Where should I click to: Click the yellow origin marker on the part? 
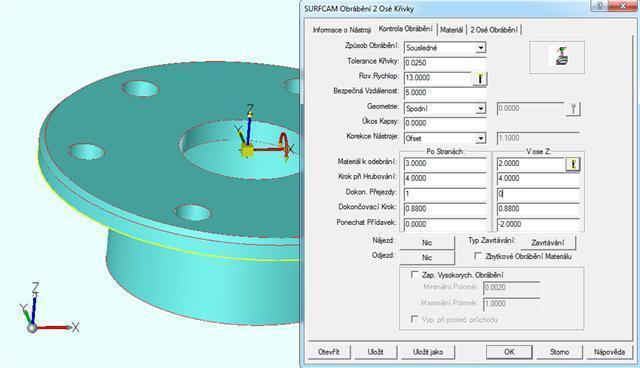(247, 150)
